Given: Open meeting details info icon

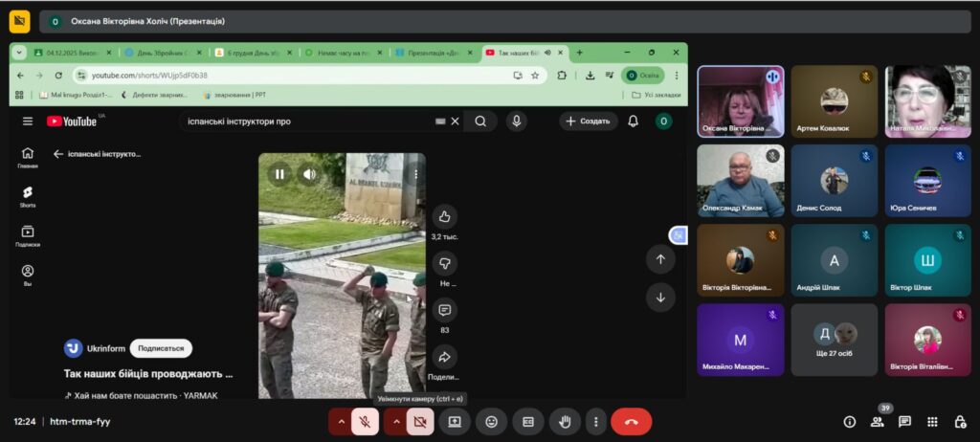Looking at the screenshot, I should 849,422.
